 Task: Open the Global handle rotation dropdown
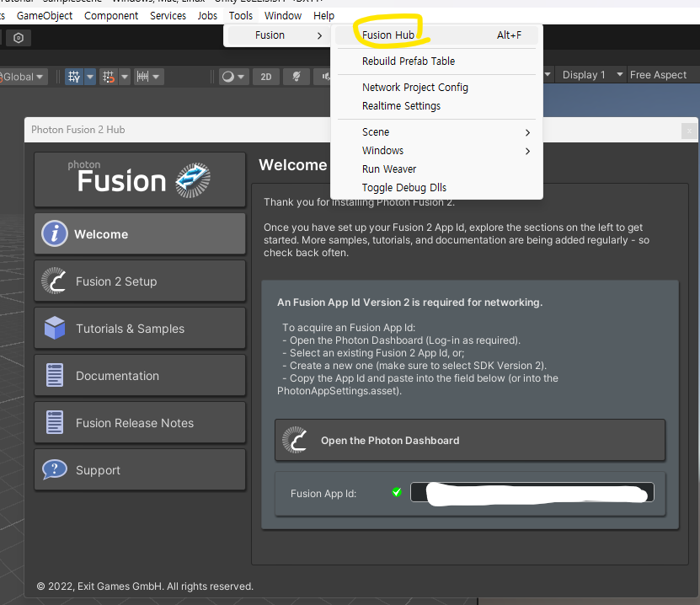[24, 77]
